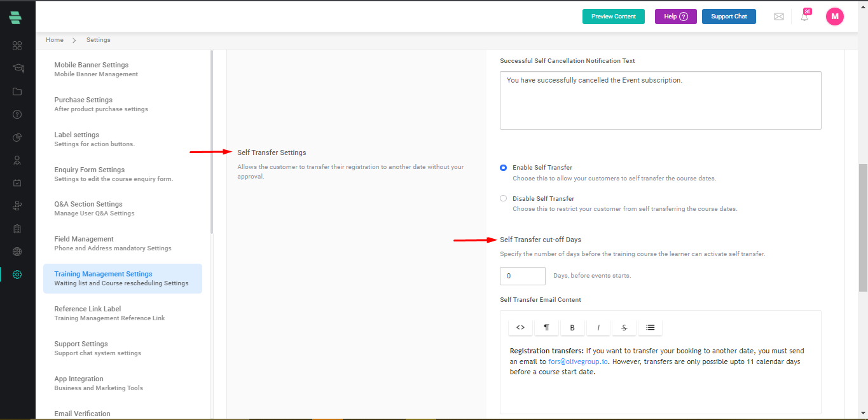This screenshot has height=420, width=868.
Task: Select Training Management Settings
Action: coord(123,278)
